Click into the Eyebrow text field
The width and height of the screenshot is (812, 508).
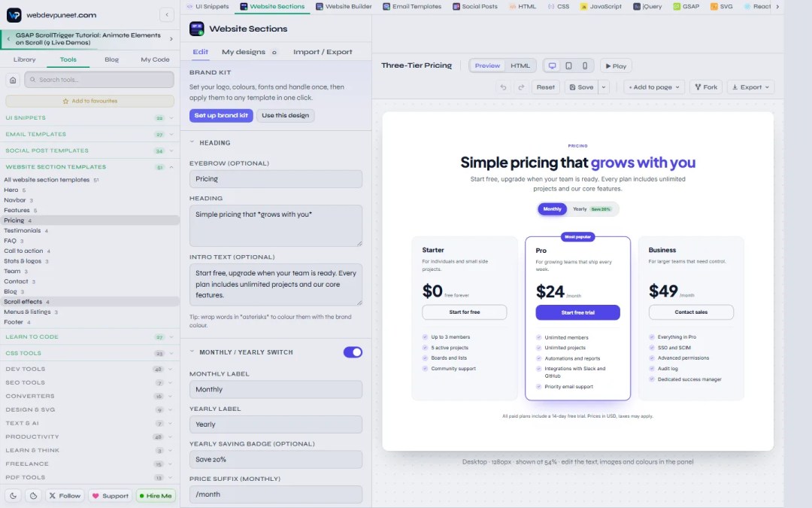pyautogui.click(x=275, y=179)
